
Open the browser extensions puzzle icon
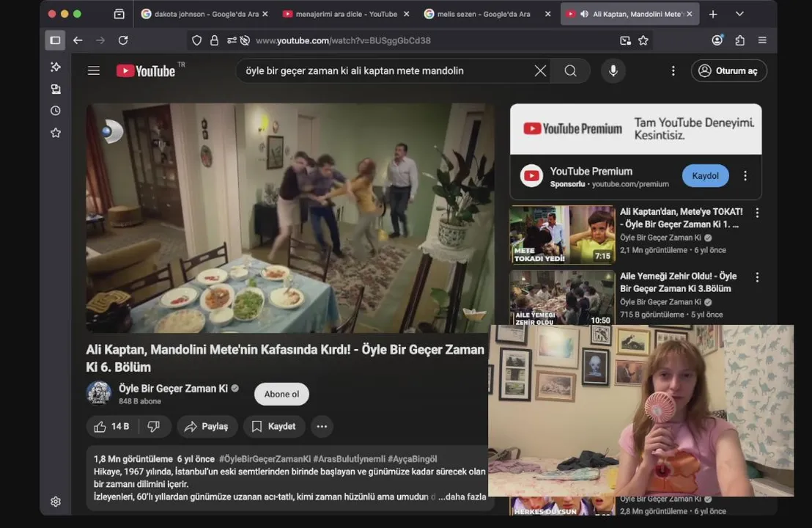click(x=739, y=40)
